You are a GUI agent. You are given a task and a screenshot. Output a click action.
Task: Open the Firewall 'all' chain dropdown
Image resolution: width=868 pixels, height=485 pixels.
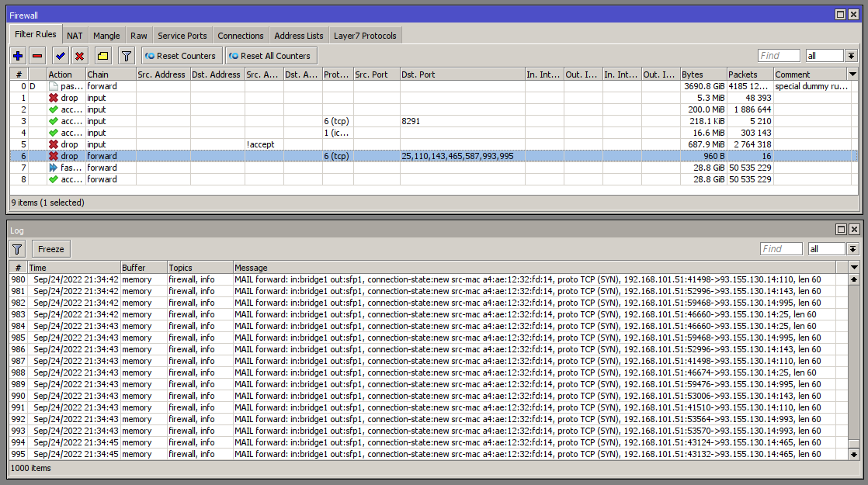[852, 56]
